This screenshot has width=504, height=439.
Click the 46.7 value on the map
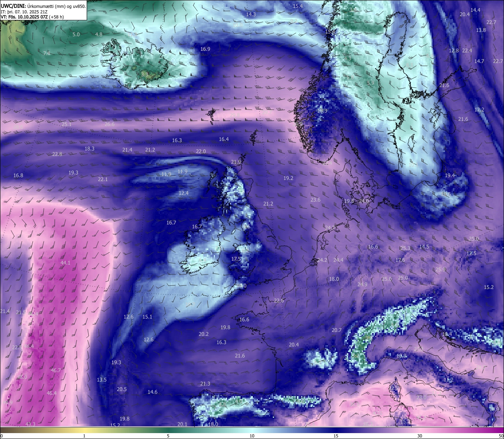click(x=56, y=370)
